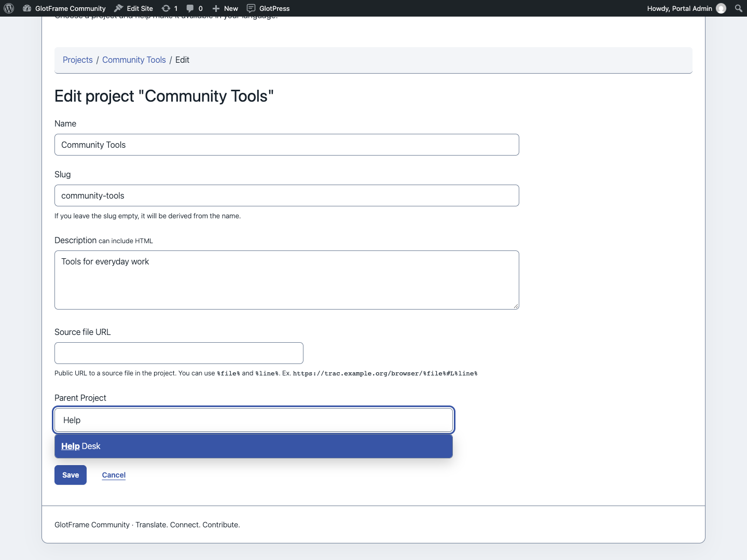Click the Parent Project label
The width and height of the screenshot is (747, 560).
pos(80,398)
